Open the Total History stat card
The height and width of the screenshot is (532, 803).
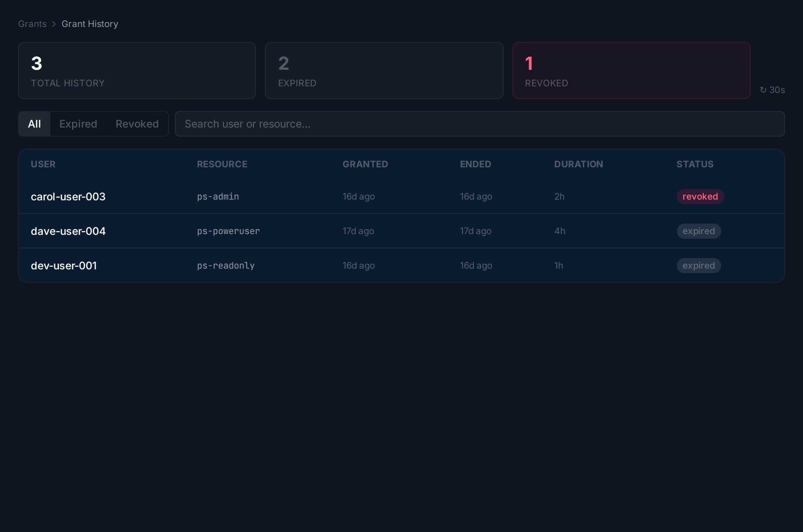[137, 71]
